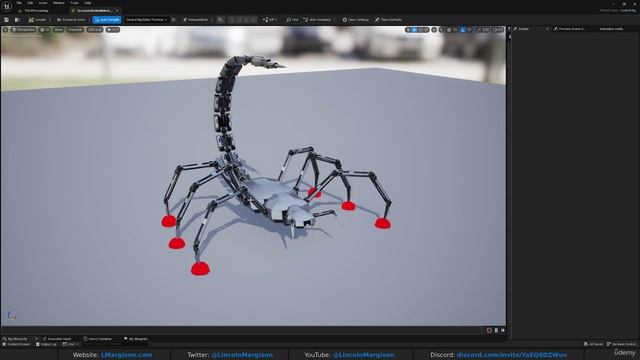Switch to the ThirdPersonMap tab
640x360 pixels.
36,11
